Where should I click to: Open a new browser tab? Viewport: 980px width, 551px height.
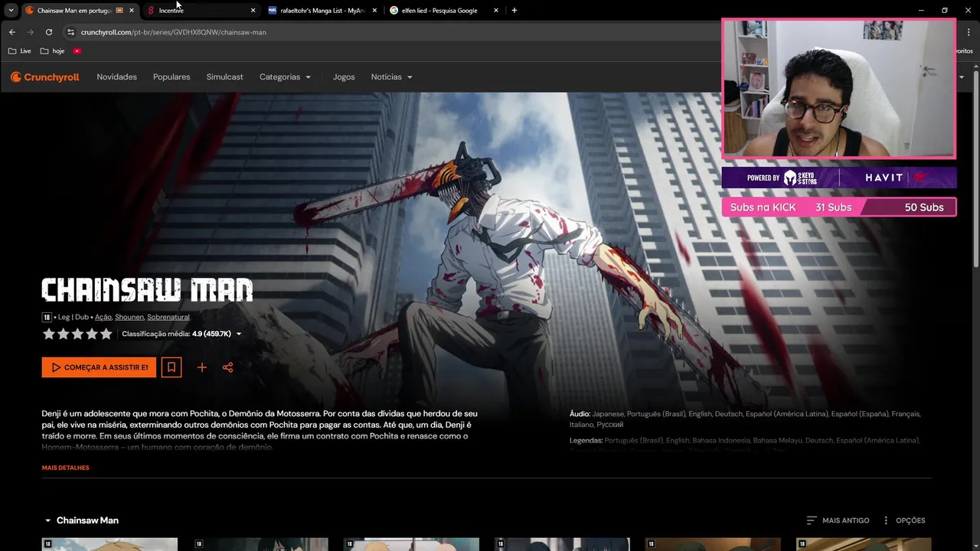(514, 10)
